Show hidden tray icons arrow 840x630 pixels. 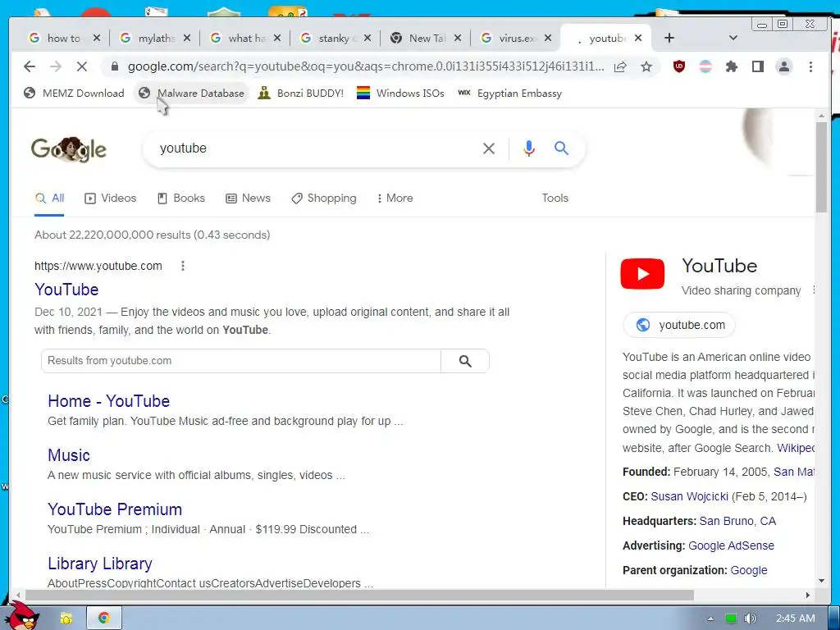coord(710,619)
